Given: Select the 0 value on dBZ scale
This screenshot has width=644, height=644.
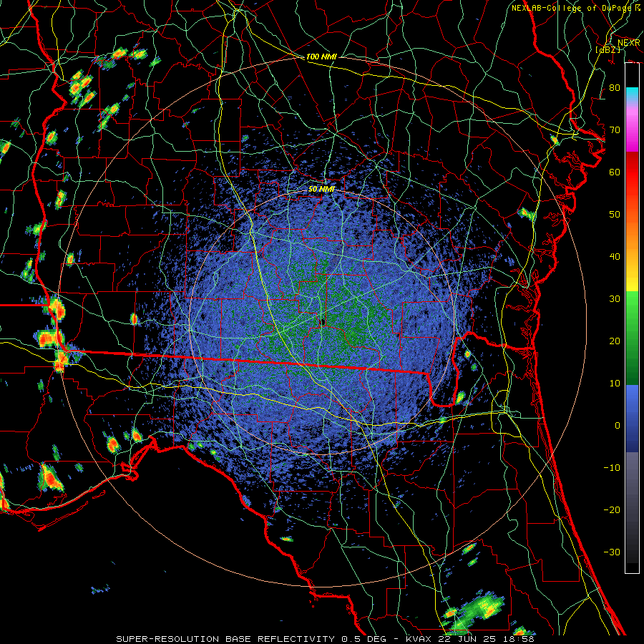Looking at the screenshot, I should coord(618,426).
